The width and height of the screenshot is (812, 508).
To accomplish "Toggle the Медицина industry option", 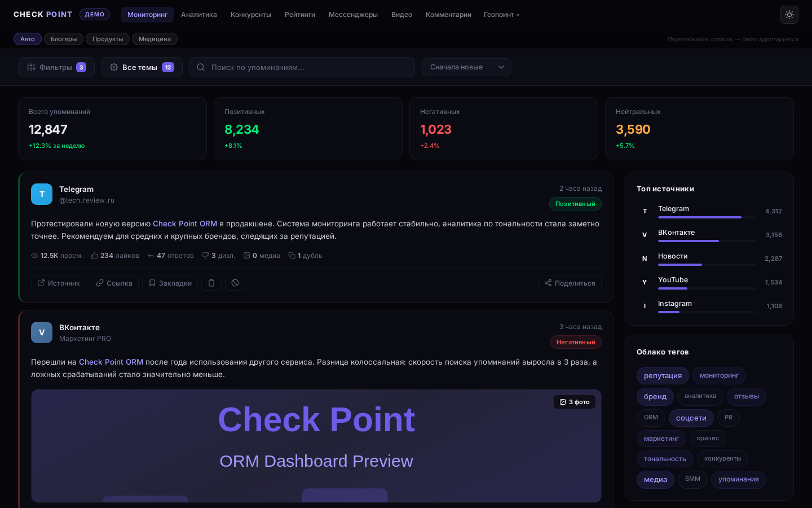I will coord(155,39).
